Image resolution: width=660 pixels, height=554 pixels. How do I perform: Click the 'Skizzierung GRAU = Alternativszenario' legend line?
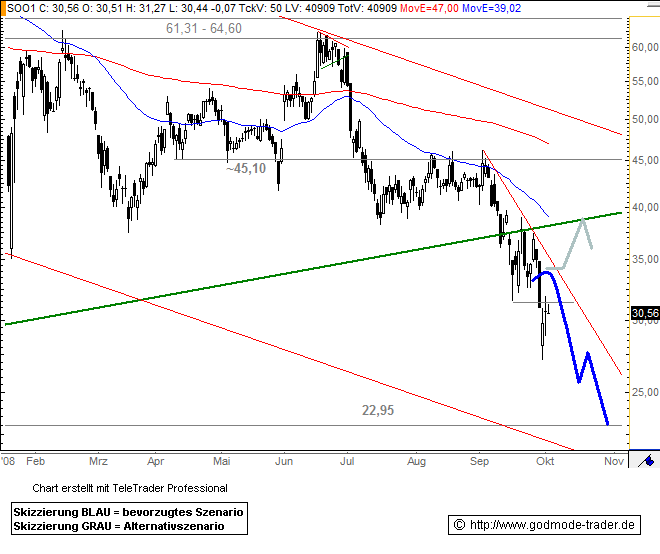pyautogui.click(x=119, y=526)
